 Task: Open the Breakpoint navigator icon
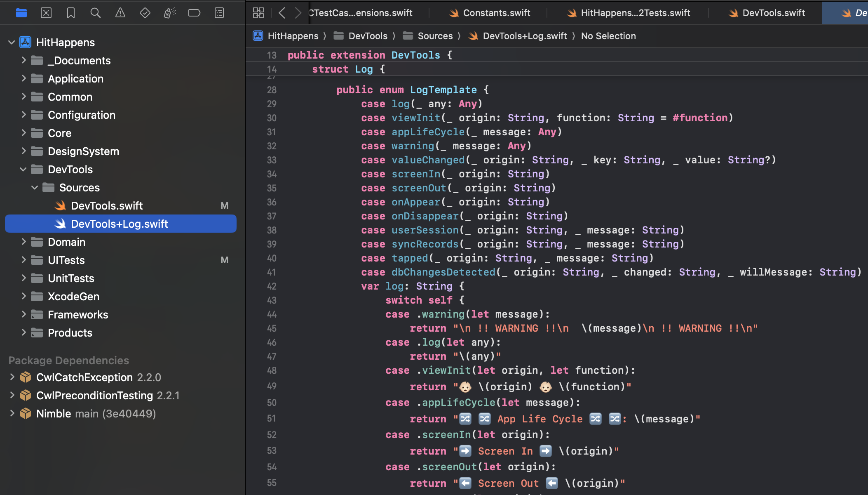[x=194, y=13]
